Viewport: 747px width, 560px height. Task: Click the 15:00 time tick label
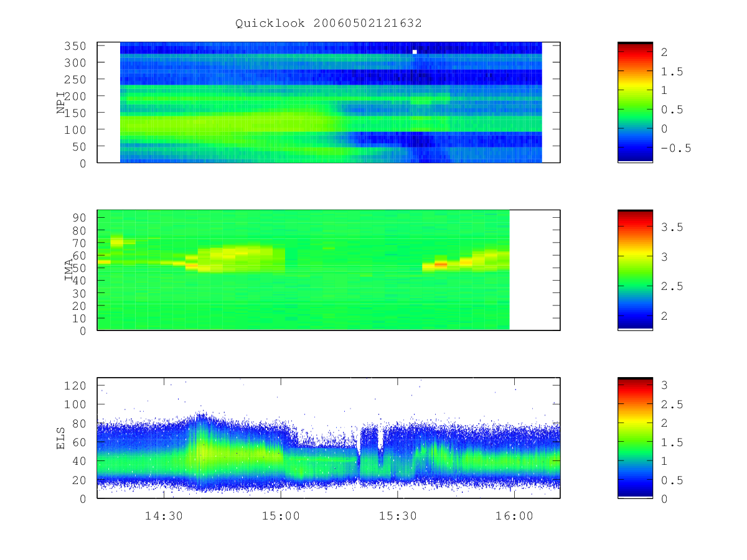(281, 516)
